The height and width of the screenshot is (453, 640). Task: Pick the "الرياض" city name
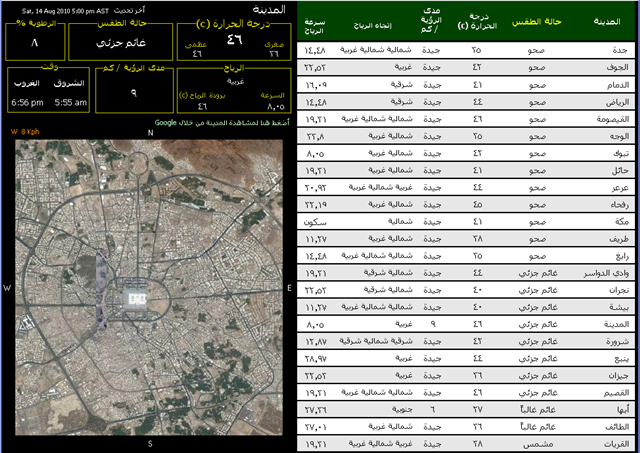click(x=617, y=102)
